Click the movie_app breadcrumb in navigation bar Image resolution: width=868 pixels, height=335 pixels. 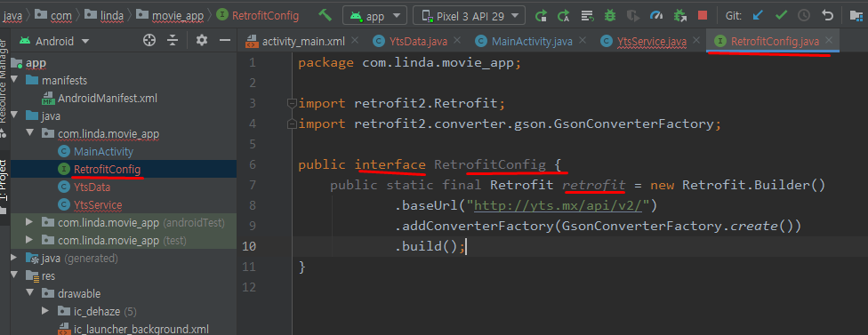click(177, 15)
